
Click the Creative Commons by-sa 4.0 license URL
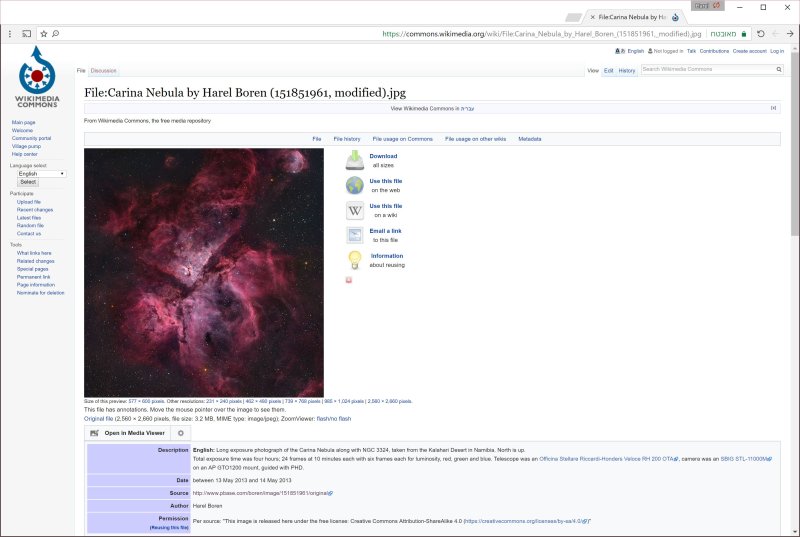click(527, 521)
